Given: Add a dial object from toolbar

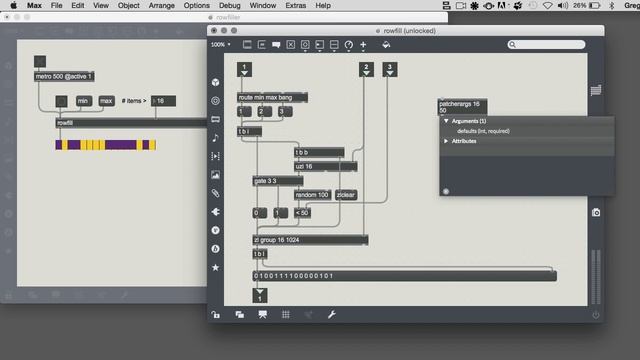Looking at the screenshot, I should point(349,44).
